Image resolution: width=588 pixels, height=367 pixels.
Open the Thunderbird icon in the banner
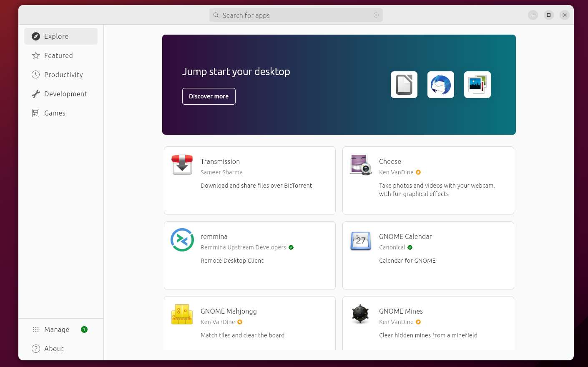[441, 85]
